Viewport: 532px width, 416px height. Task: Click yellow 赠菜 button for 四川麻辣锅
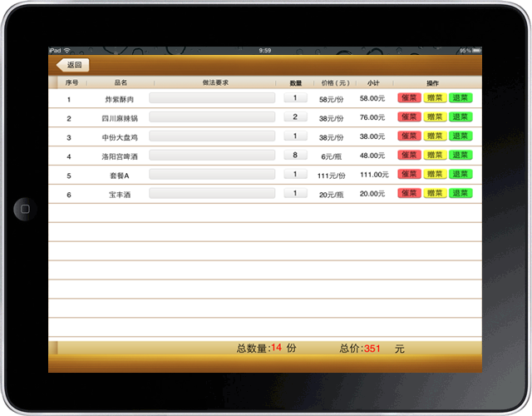(435, 117)
